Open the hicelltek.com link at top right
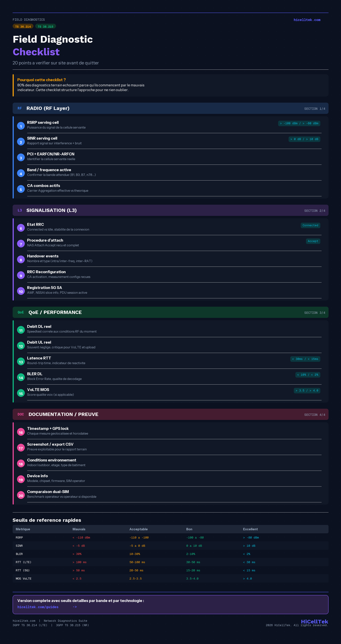 307,20
